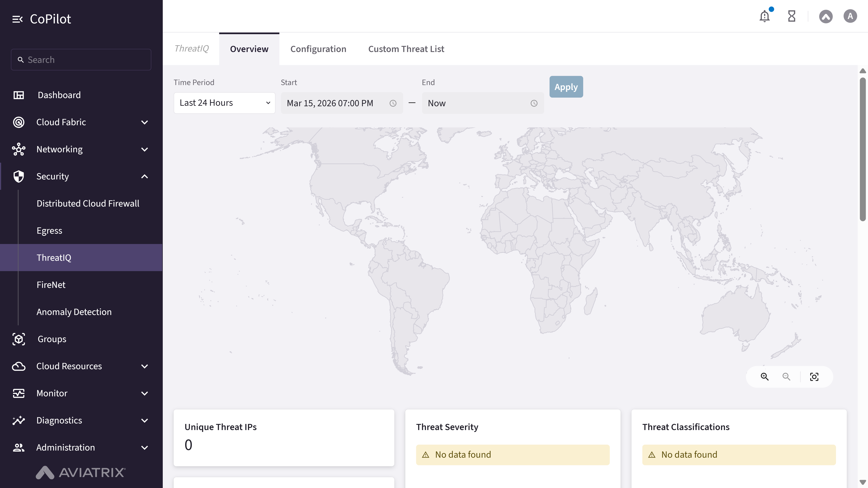Reset map view with focus icon
868x488 pixels.
point(814,377)
